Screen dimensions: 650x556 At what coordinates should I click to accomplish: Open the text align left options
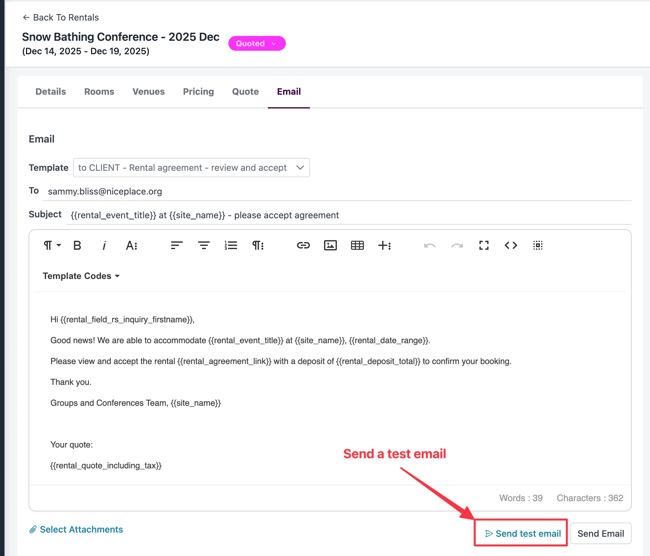(176, 245)
